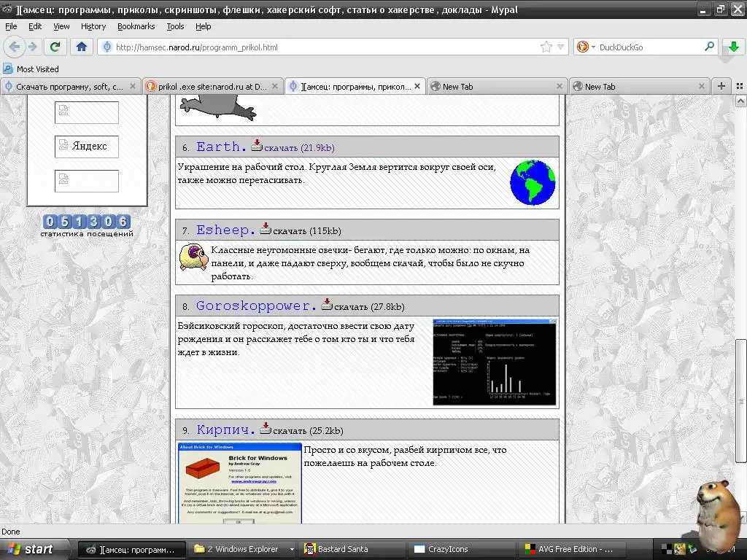Screen dimensions: 747x560
Task: Download Goroskoppower via скачать (27.8kb) link
Action: [369, 307]
